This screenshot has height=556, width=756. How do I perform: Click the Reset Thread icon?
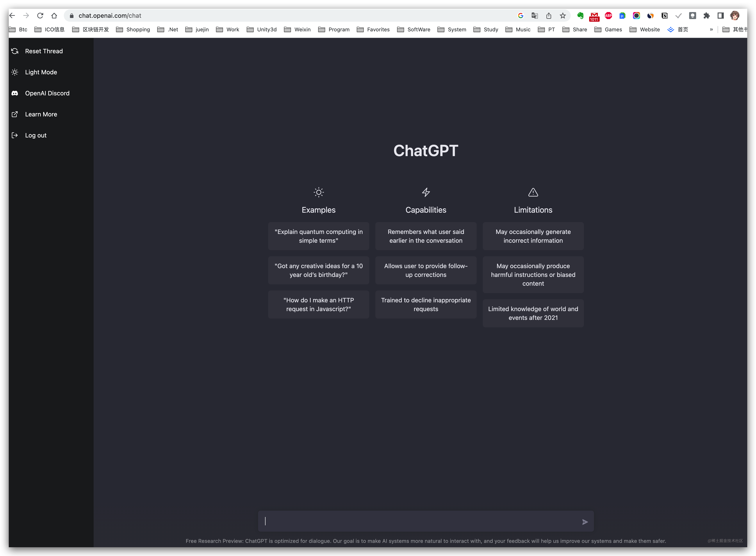click(15, 51)
